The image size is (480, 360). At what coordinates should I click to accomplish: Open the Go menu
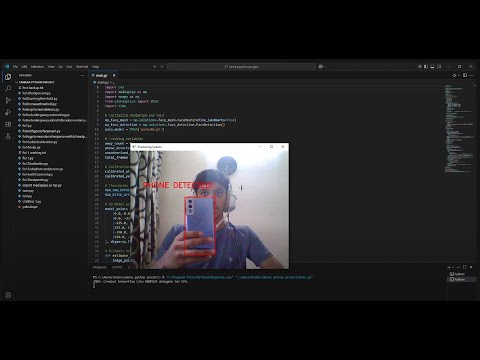tap(60, 67)
